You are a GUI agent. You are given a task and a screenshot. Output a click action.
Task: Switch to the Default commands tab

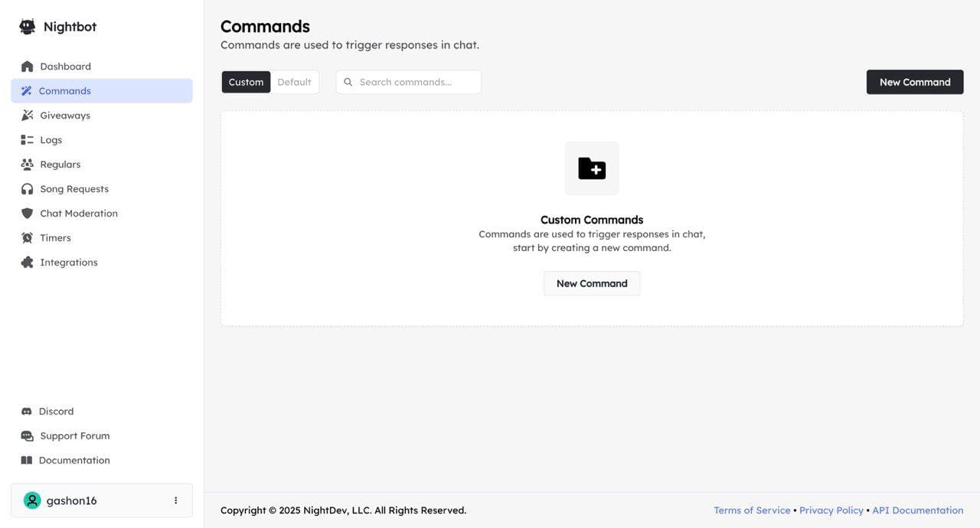pyautogui.click(x=294, y=82)
